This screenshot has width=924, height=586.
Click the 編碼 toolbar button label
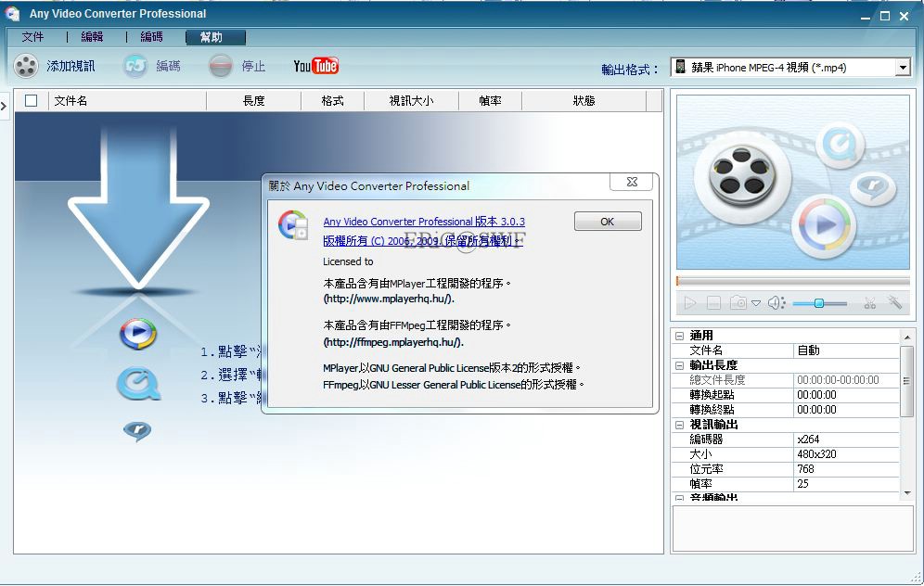point(169,66)
